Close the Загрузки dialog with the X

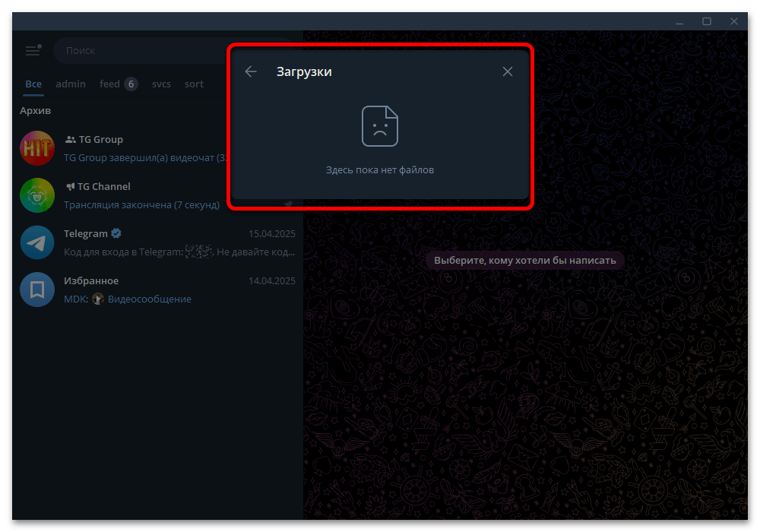click(x=508, y=71)
